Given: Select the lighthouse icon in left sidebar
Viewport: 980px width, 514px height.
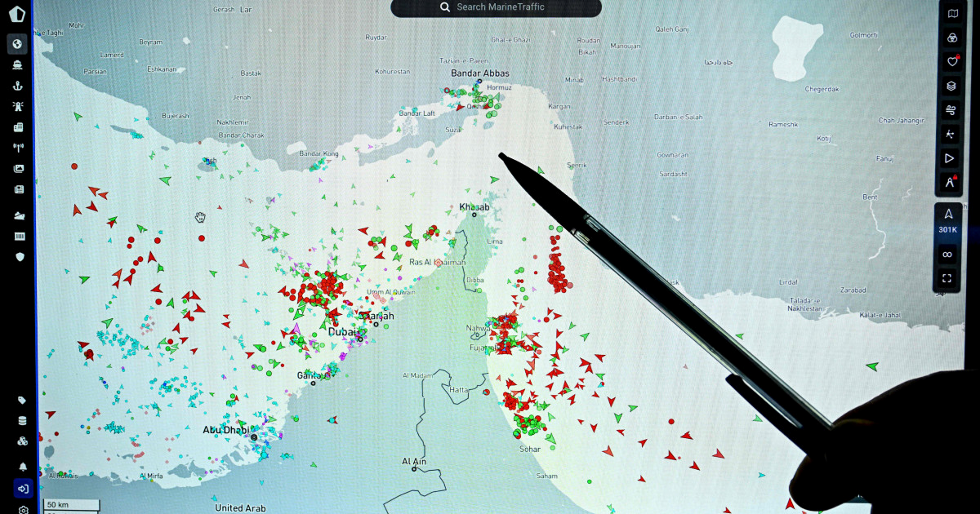Looking at the screenshot, I should point(17,106).
